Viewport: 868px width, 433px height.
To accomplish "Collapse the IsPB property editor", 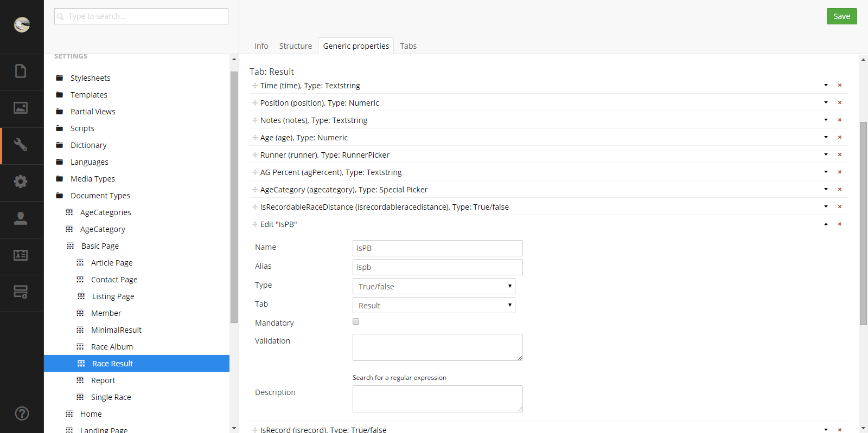I will [x=826, y=224].
